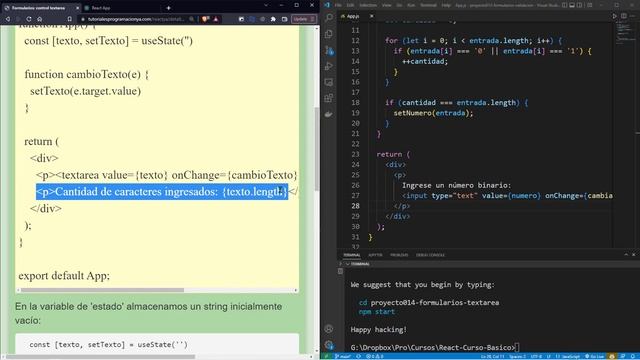
Task: Synchronize changes icon in status bar
Action: click(358, 356)
